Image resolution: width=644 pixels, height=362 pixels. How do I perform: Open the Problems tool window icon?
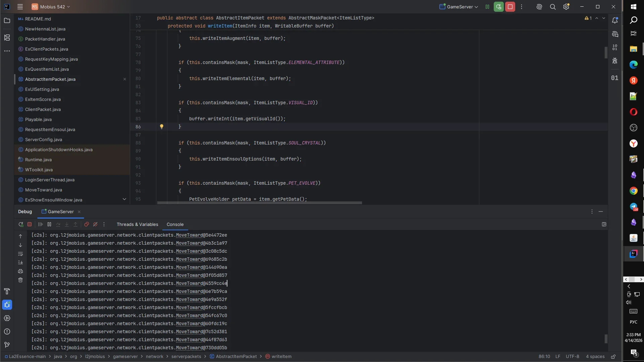(7, 331)
